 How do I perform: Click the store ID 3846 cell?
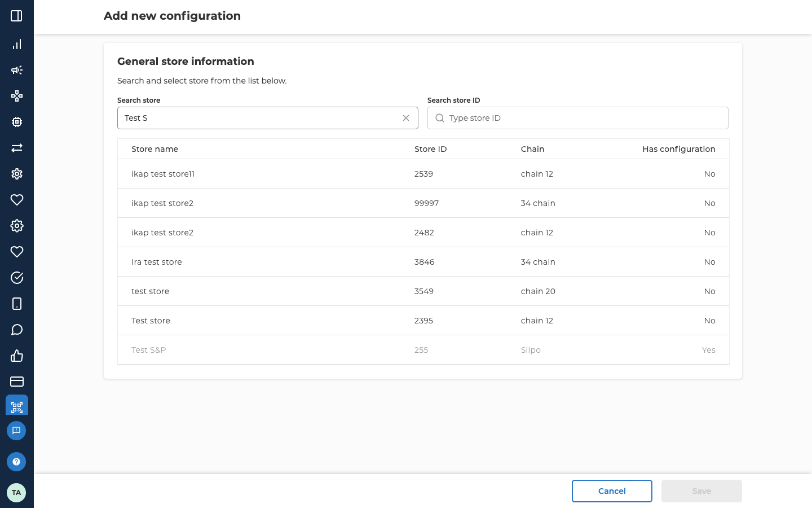click(x=424, y=262)
